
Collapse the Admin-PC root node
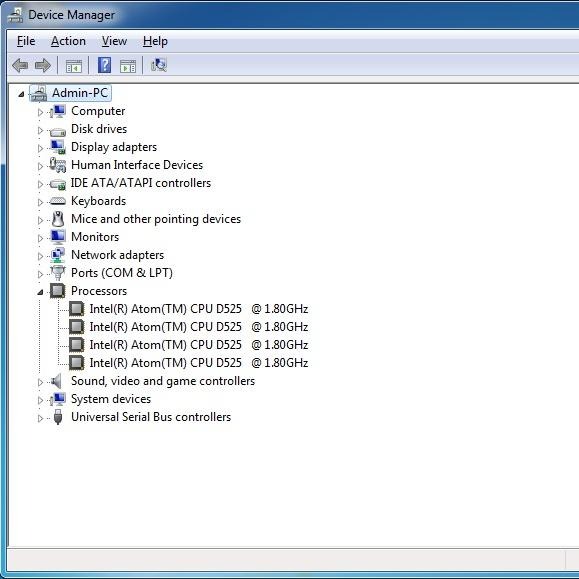click(x=21, y=95)
